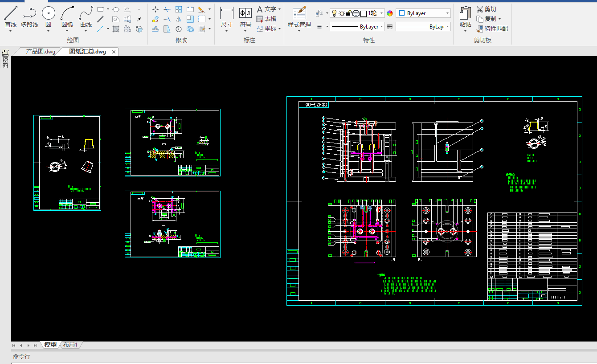Click the 粘贴 (paste) icon
The width and height of the screenshot is (597, 364).
(x=466, y=14)
